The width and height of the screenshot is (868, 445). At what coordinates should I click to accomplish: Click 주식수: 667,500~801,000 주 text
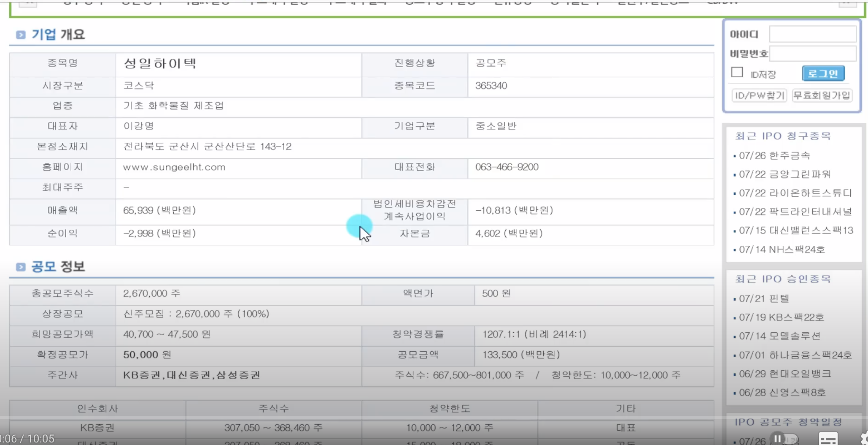pyautogui.click(x=459, y=375)
